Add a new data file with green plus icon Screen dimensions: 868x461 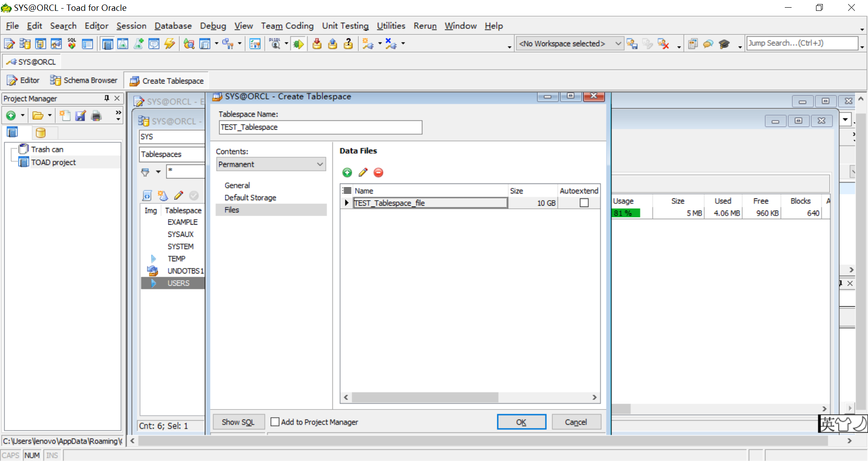[x=347, y=172]
